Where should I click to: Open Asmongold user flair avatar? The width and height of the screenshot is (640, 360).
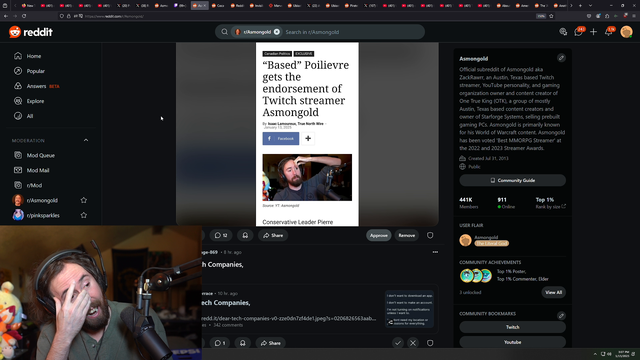(x=465, y=240)
